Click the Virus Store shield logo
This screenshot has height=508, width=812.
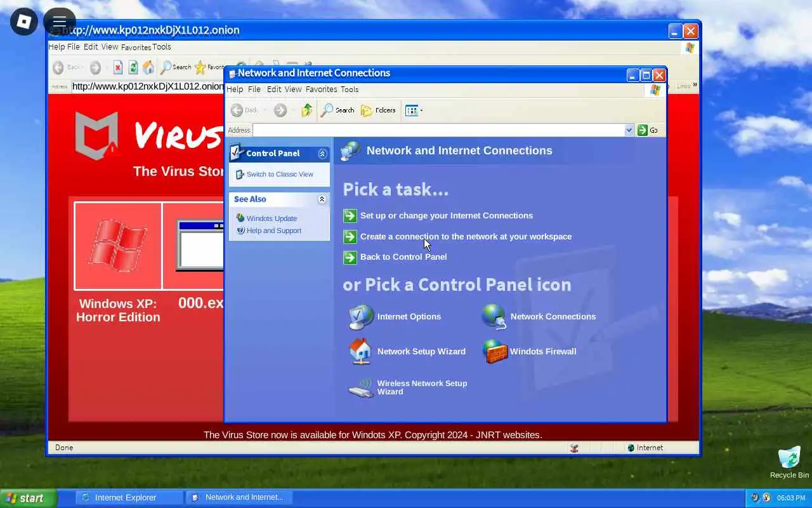[96, 135]
